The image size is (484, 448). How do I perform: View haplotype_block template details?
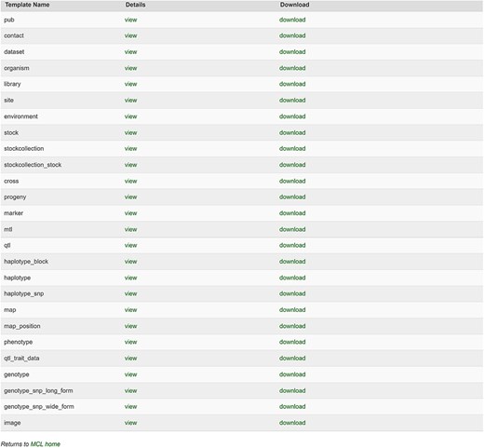coord(130,262)
